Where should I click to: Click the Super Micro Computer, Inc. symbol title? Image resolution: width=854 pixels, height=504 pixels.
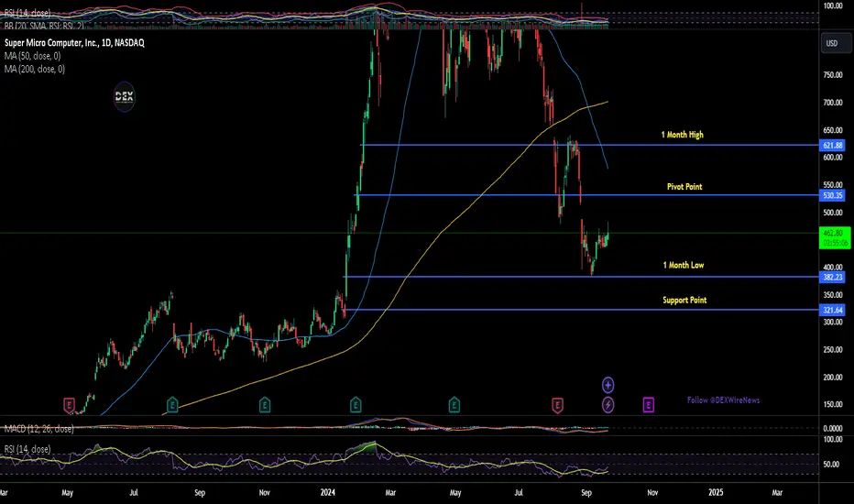pos(74,42)
